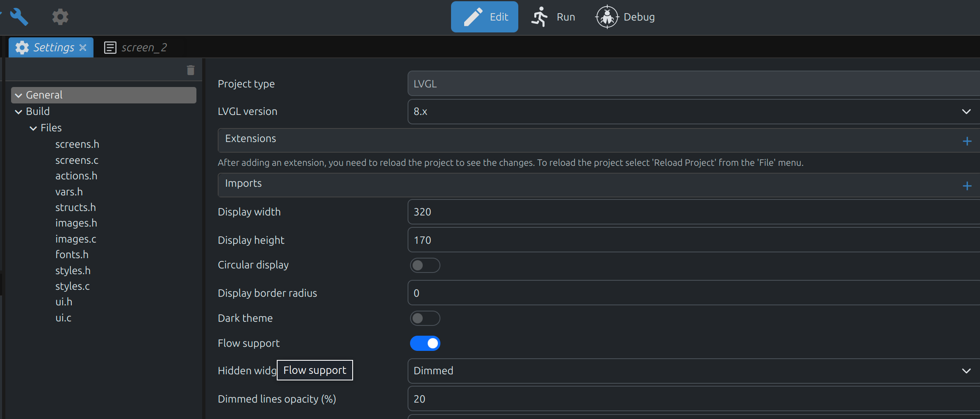
Task: Switch to Edit mode
Action: pyautogui.click(x=485, y=17)
